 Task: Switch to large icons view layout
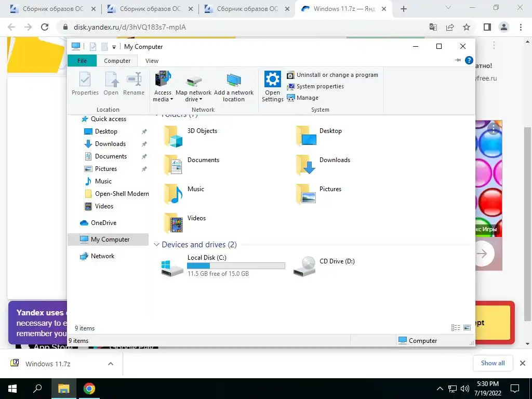tap(467, 327)
